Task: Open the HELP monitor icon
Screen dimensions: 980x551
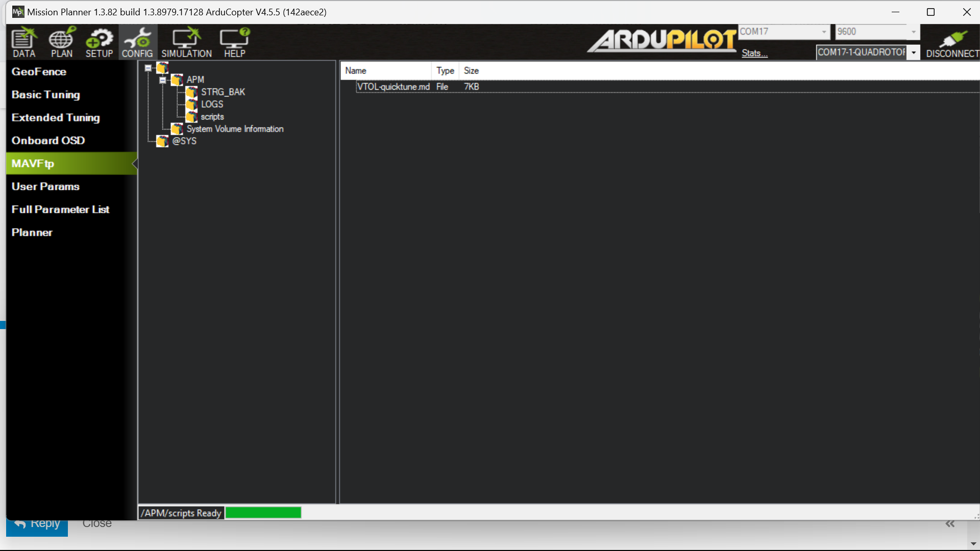Action: (234, 42)
